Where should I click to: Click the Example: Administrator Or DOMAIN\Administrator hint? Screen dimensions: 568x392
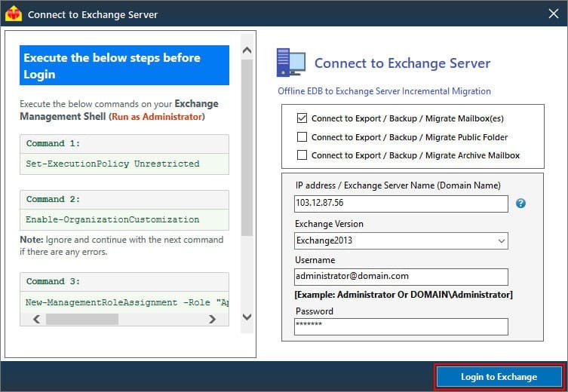(x=404, y=295)
